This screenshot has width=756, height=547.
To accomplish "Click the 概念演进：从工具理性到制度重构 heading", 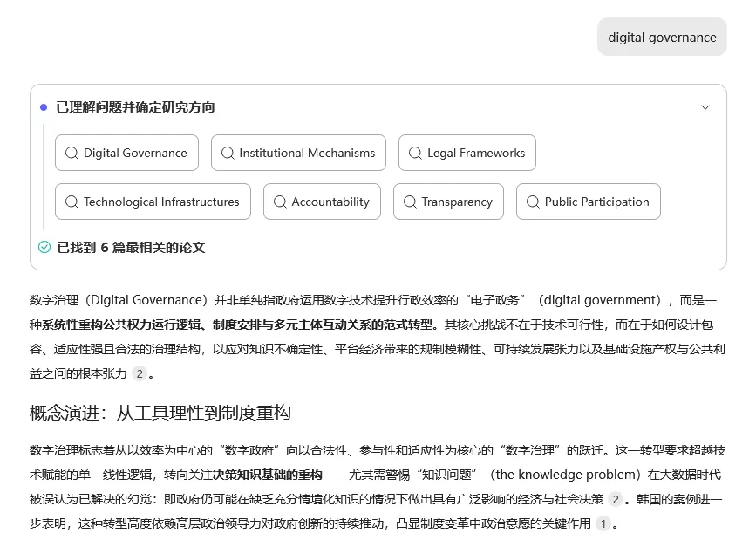I will click(160, 413).
